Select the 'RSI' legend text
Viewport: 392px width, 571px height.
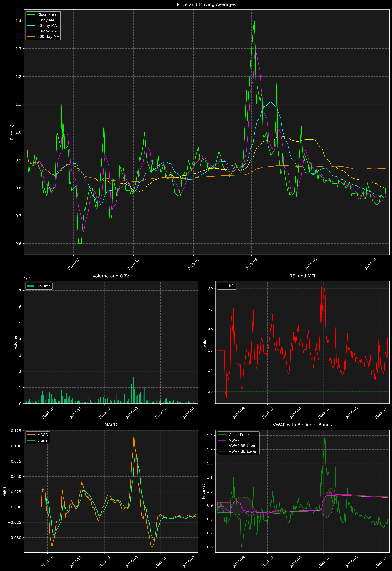[232, 286]
